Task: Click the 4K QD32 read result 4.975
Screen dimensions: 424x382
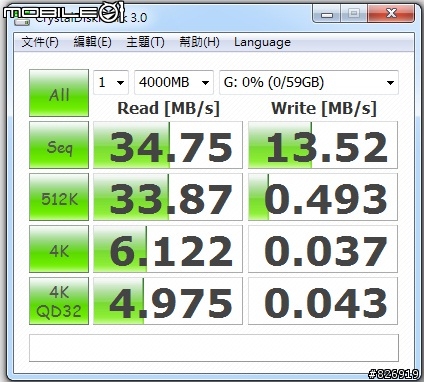Action: point(168,301)
